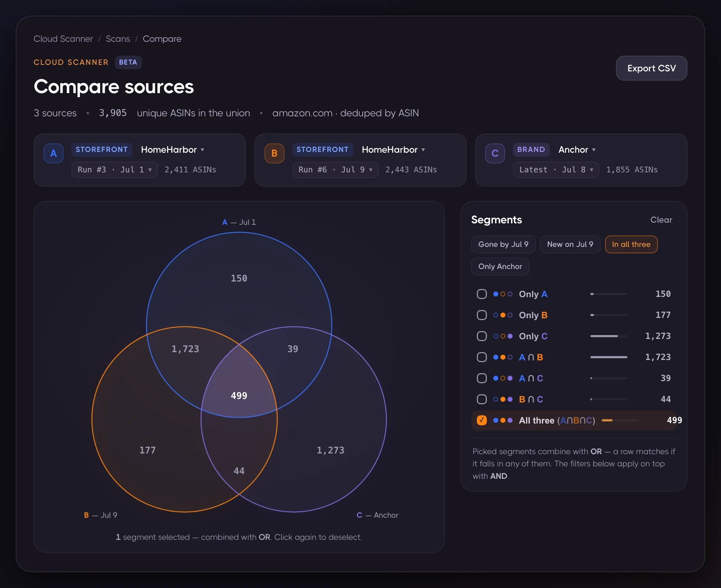Click the source A badge icon
This screenshot has width=721, height=588.
(54, 153)
